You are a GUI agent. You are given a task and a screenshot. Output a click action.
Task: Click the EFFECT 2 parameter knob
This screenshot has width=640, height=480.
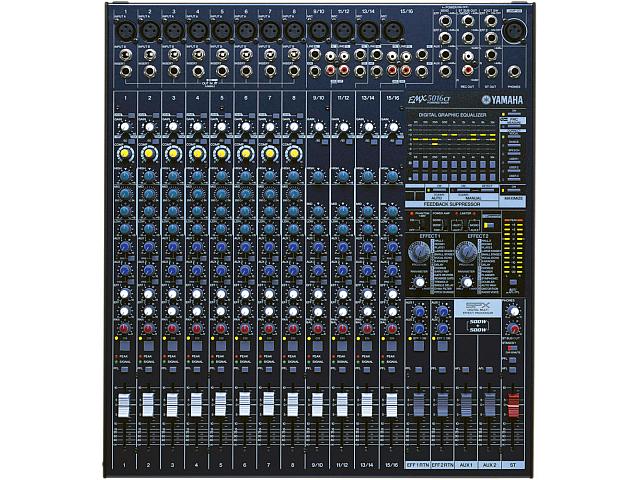468,282
